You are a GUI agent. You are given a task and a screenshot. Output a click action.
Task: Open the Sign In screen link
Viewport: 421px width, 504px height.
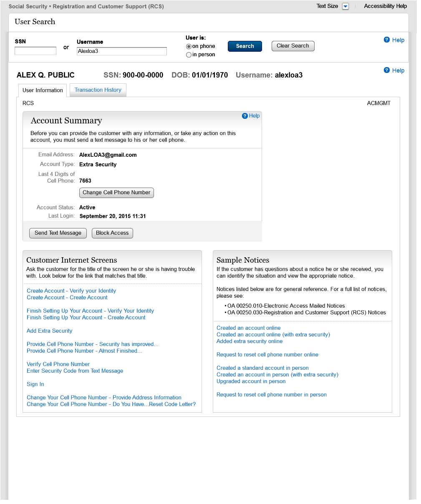35,384
